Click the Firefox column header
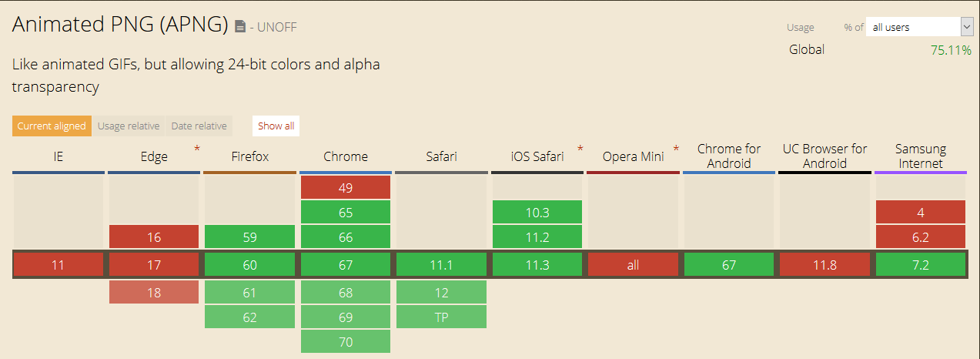This screenshot has height=359, width=980. (x=249, y=156)
